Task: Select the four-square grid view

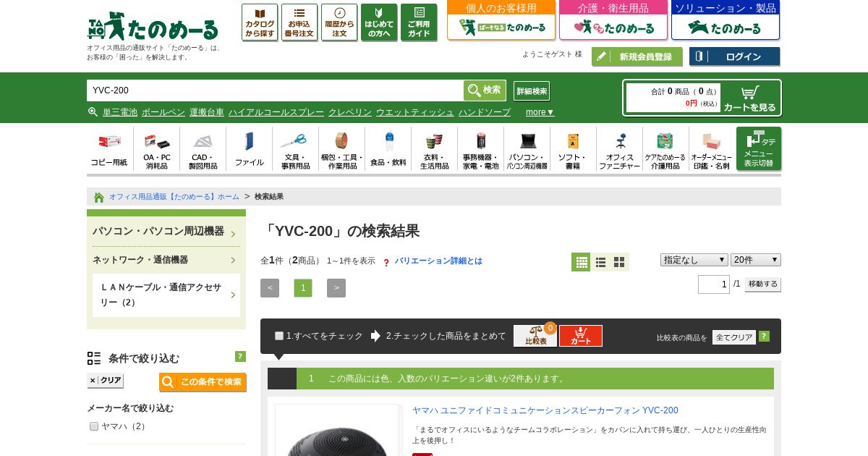Action: 619,262
